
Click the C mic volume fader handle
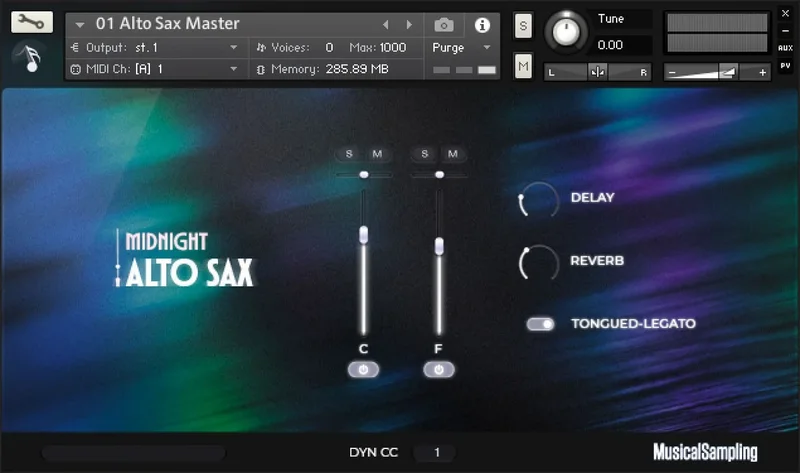point(363,235)
